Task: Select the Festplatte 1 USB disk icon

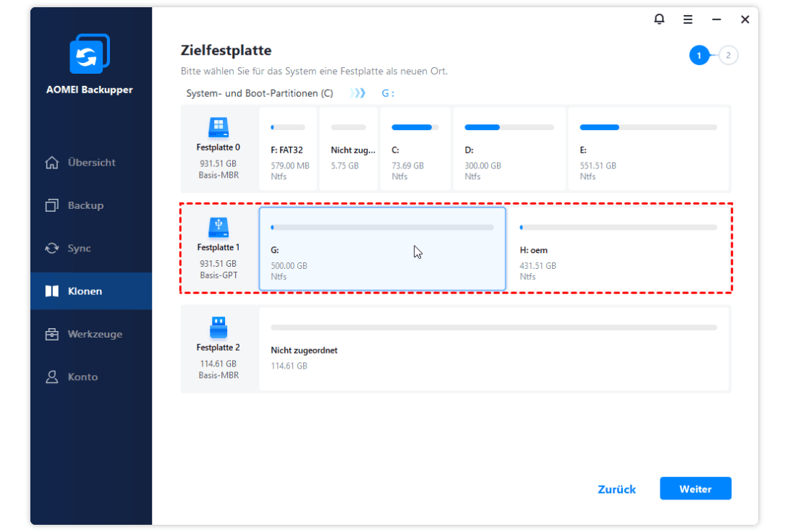Action: [218, 228]
